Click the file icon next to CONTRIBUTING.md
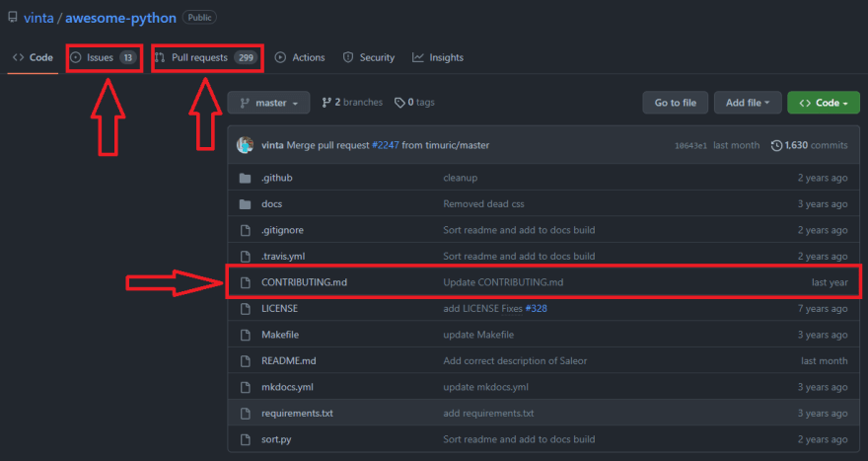Image resolution: width=868 pixels, height=461 pixels. pos(246,282)
